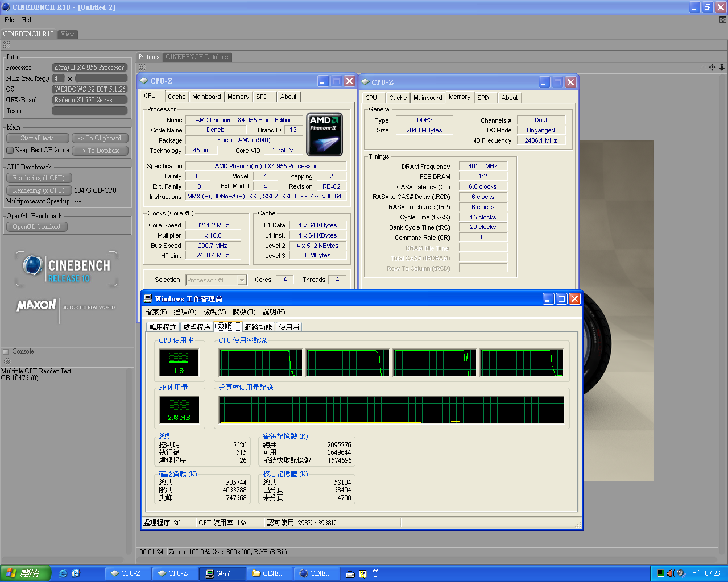The image size is (728, 582).
Task: Click the CINE... folder taskbar button
Action: [270, 573]
